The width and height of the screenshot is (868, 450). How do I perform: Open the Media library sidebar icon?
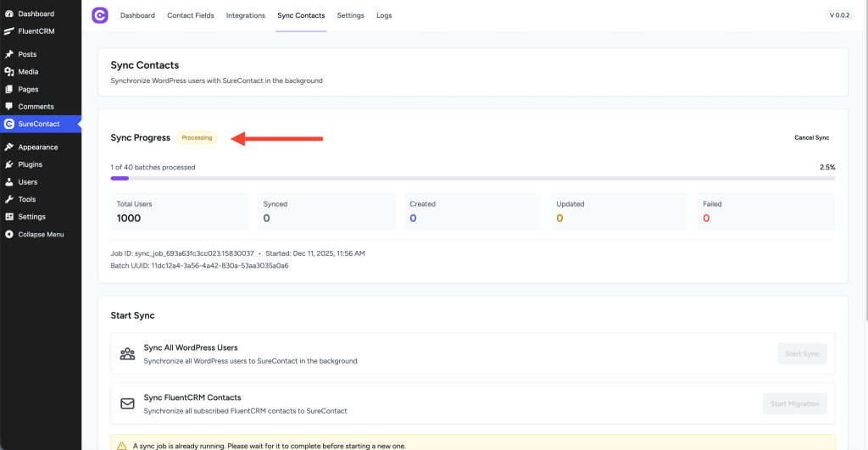click(9, 72)
